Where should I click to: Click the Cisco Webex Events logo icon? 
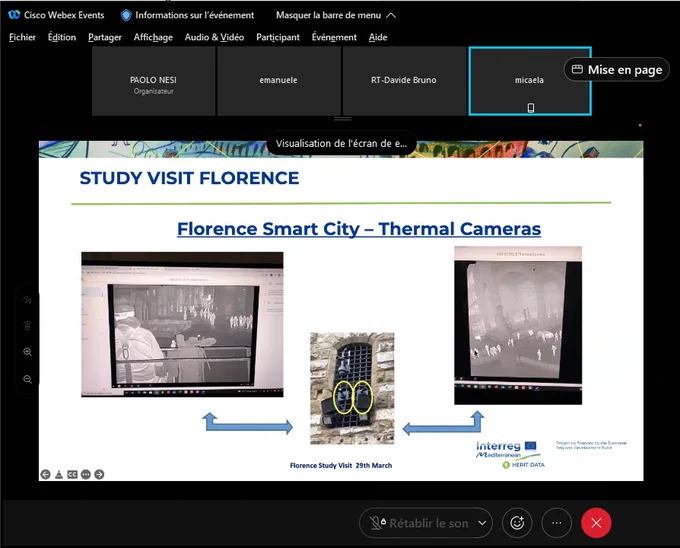coord(14,15)
